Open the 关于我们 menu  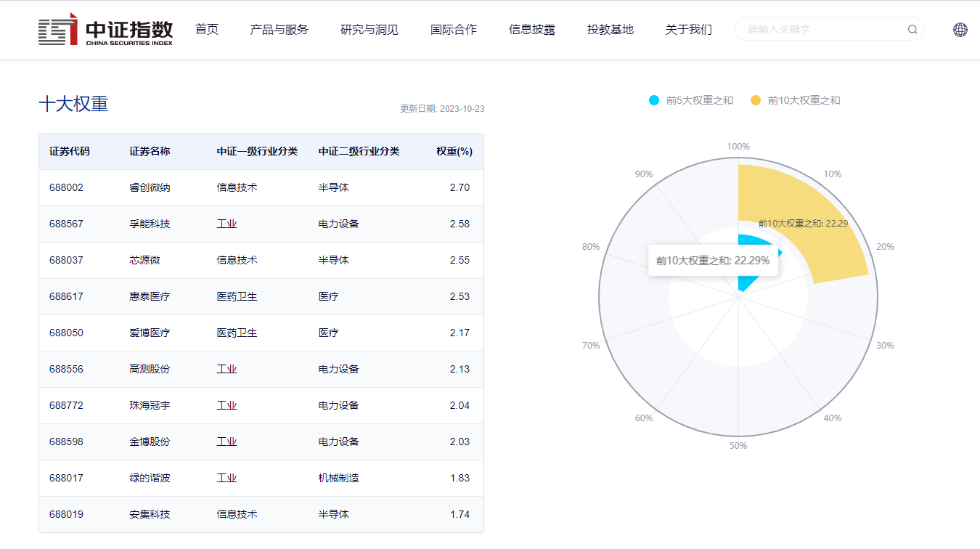pyautogui.click(x=688, y=30)
